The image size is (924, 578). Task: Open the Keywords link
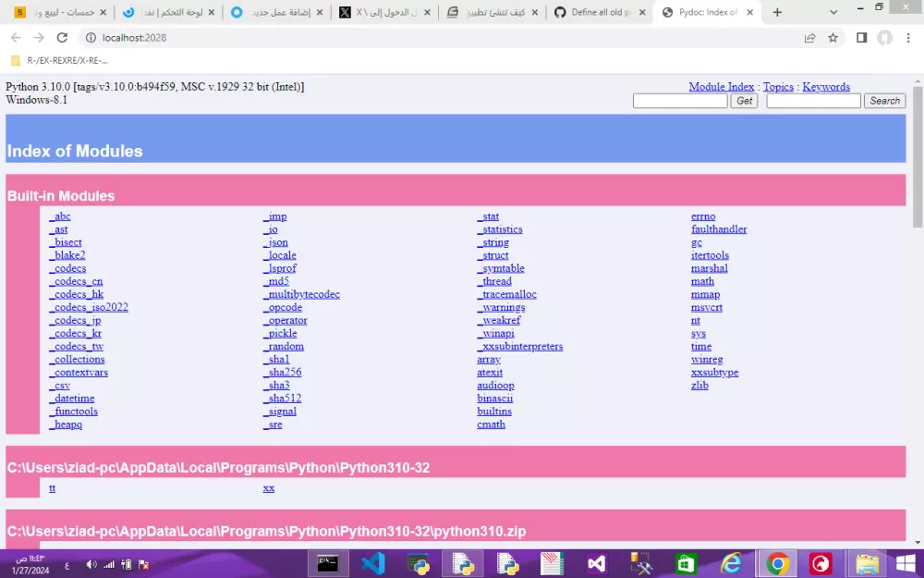point(826,87)
